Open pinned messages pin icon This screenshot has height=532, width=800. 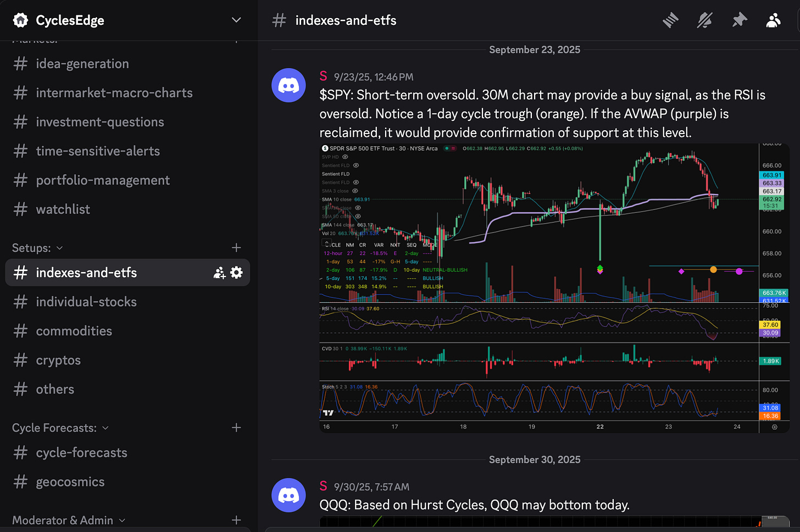pyautogui.click(x=740, y=21)
